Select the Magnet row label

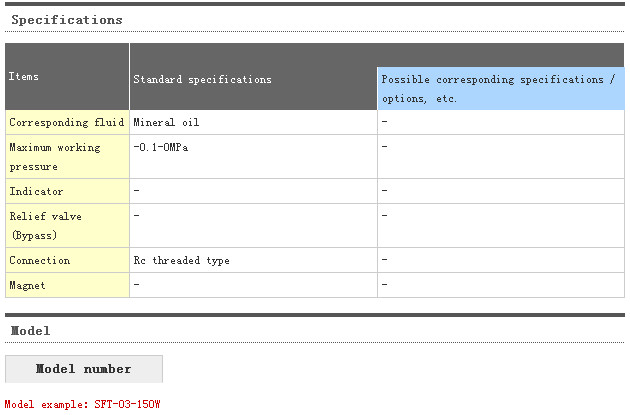pos(28,285)
